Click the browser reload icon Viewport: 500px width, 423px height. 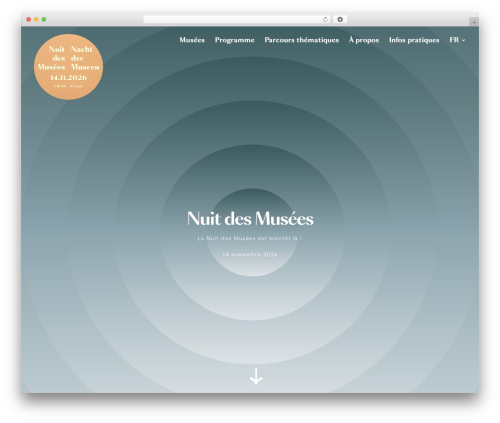pos(325,19)
